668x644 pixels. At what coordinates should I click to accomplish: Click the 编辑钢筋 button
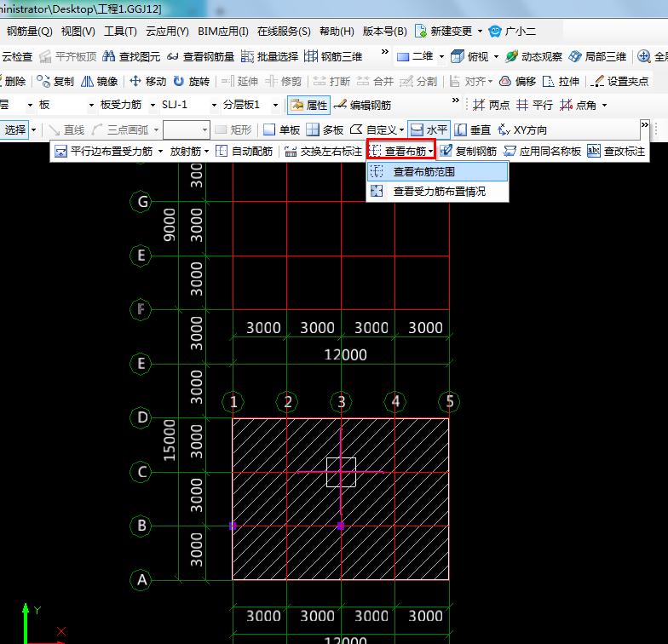[x=363, y=106]
